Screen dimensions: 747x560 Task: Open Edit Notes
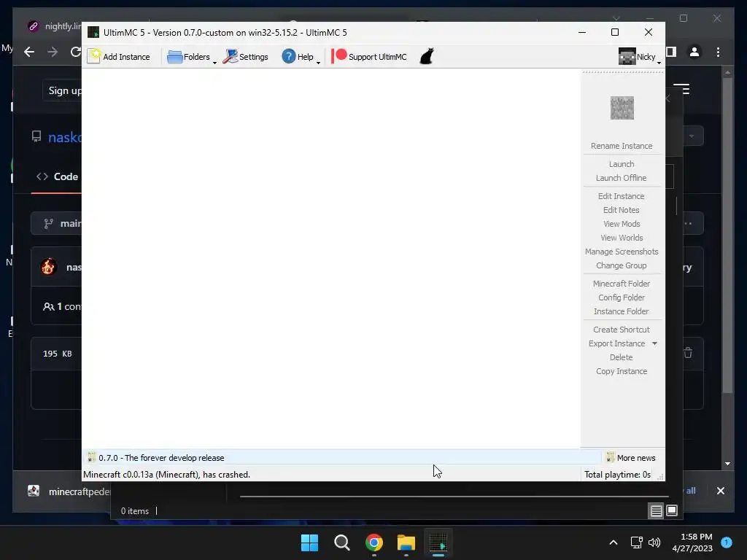tap(622, 210)
